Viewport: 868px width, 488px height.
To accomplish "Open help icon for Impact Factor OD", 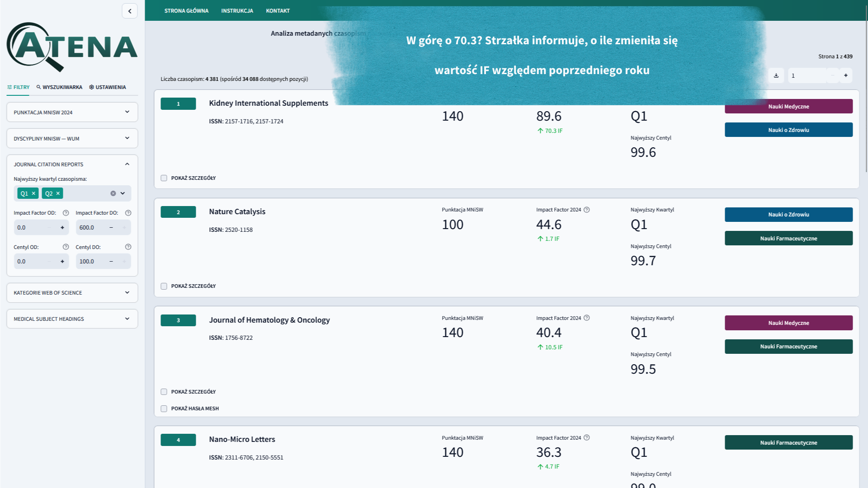I will tap(66, 213).
